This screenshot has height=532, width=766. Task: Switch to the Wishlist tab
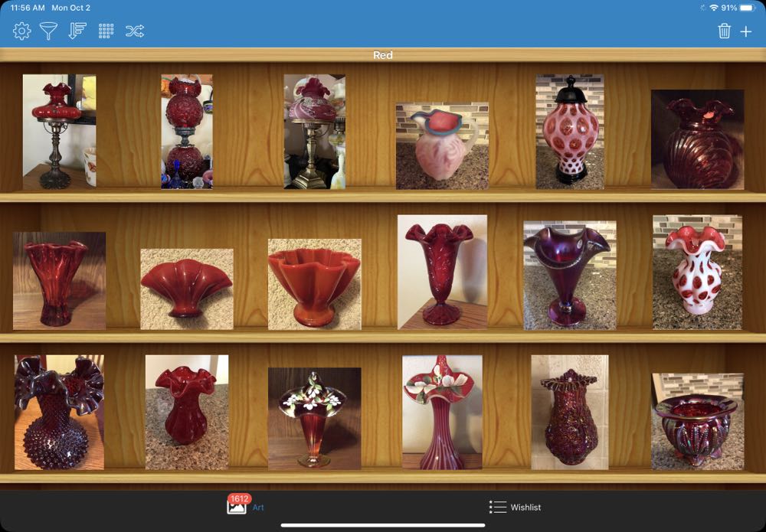pyautogui.click(x=515, y=507)
